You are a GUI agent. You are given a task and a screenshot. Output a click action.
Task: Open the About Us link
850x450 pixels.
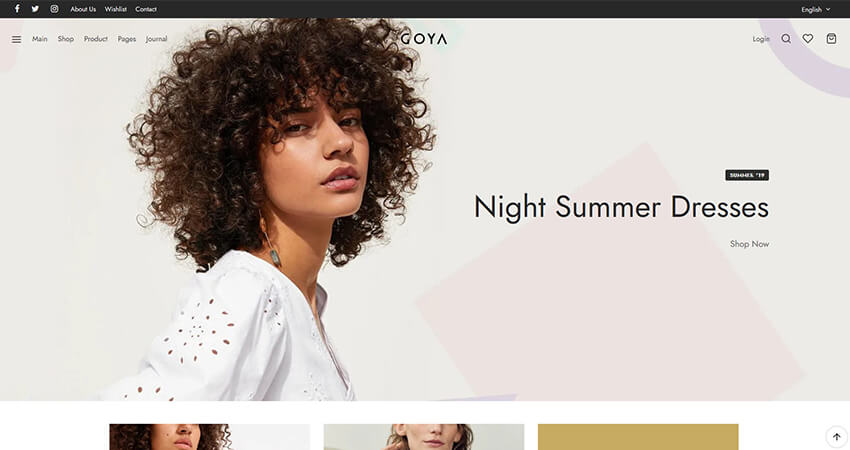(x=83, y=9)
